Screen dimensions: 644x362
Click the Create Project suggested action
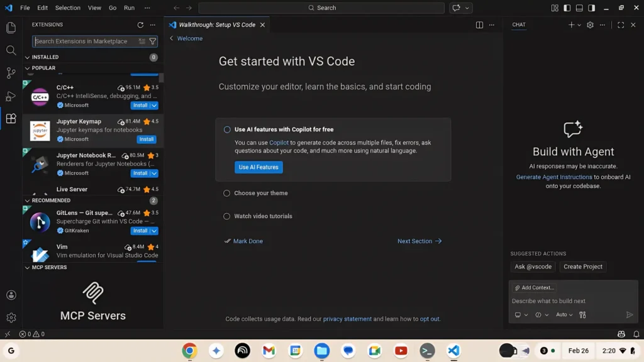click(x=583, y=266)
